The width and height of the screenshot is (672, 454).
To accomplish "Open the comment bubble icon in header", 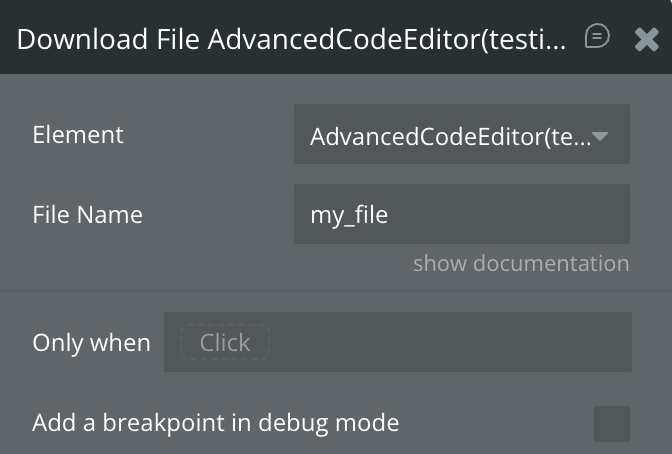I will pos(597,37).
